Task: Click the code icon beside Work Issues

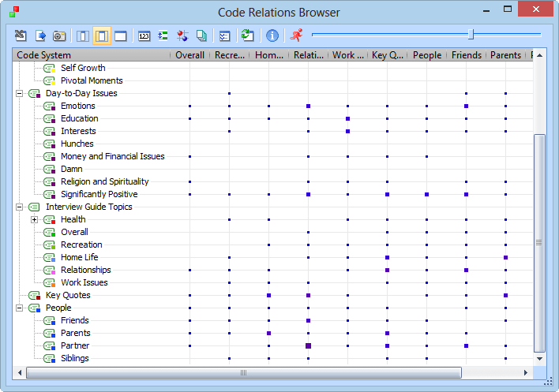Action: (50, 282)
